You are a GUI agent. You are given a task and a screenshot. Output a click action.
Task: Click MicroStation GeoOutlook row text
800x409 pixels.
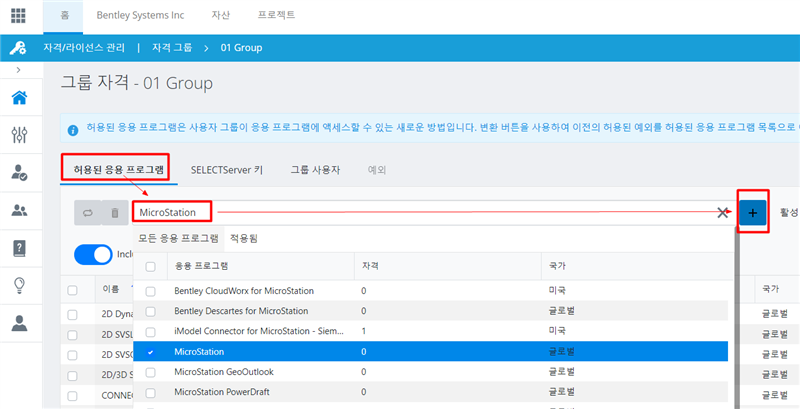(x=224, y=372)
